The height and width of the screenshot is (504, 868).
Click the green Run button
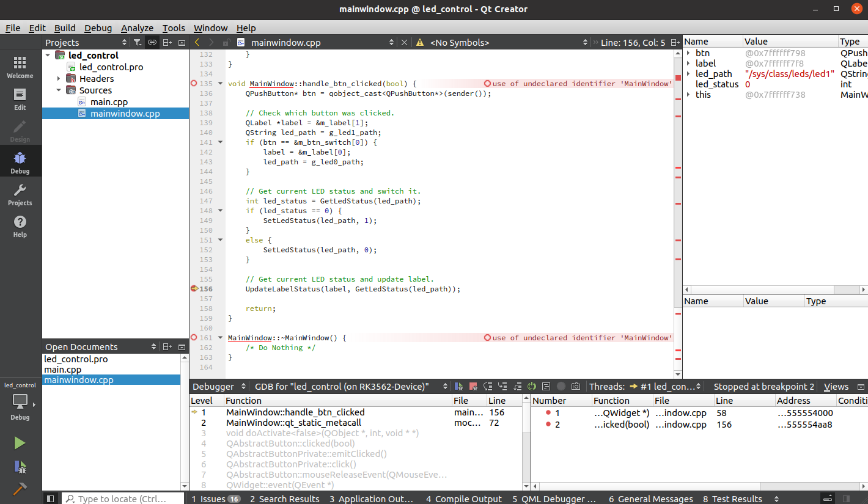(20, 443)
